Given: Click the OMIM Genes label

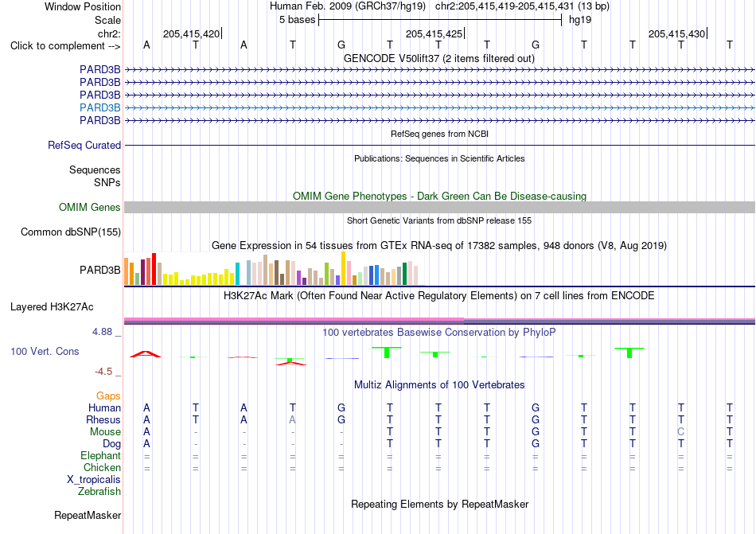Looking at the screenshot, I should tap(90, 207).
